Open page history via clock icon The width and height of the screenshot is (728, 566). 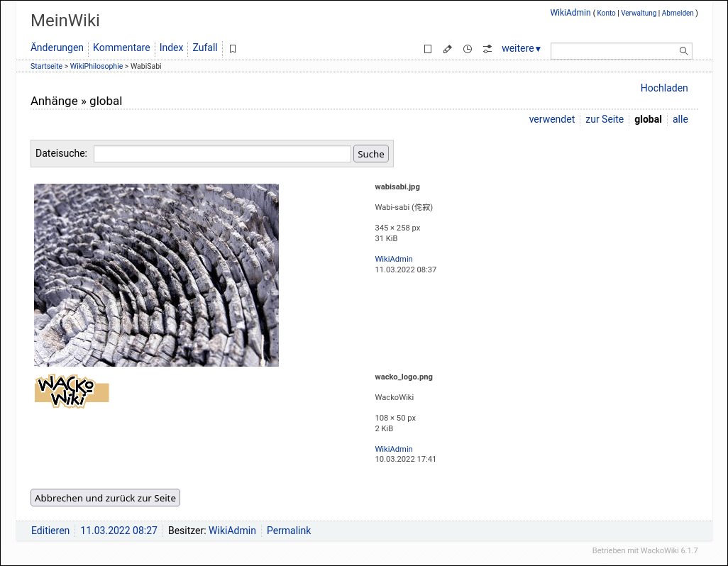pos(467,48)
